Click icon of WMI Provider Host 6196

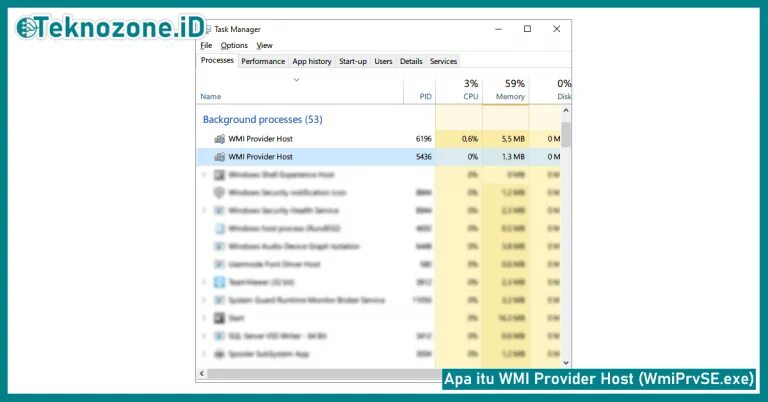click(x=219, y=139)
